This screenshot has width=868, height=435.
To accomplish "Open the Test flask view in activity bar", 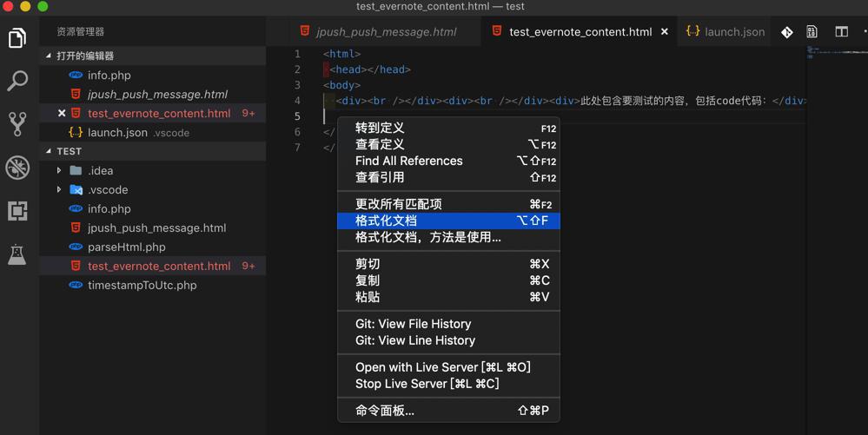I will (17, 254).
